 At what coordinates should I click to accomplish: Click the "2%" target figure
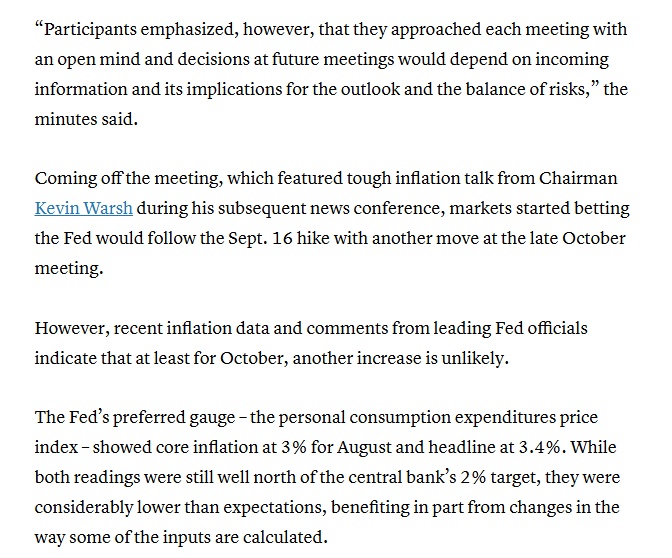[x=473, y=477]
